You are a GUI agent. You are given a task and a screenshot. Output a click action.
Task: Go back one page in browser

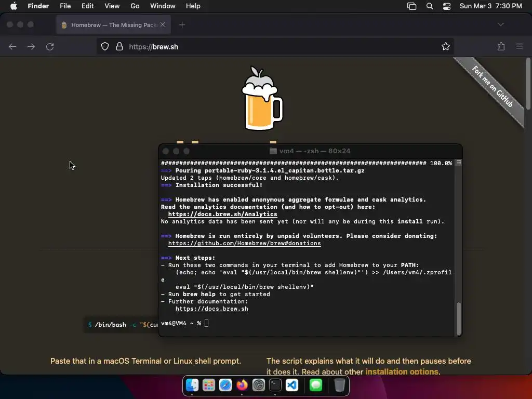12,46
